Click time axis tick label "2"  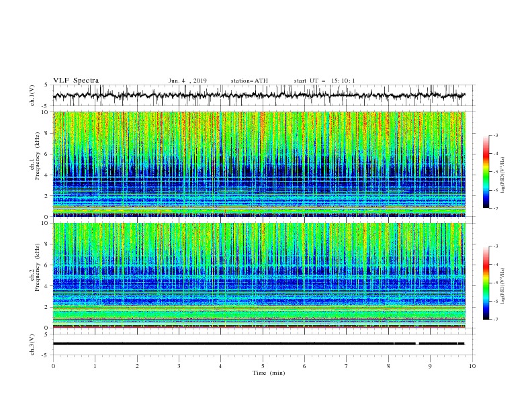[x=137, y=366]
